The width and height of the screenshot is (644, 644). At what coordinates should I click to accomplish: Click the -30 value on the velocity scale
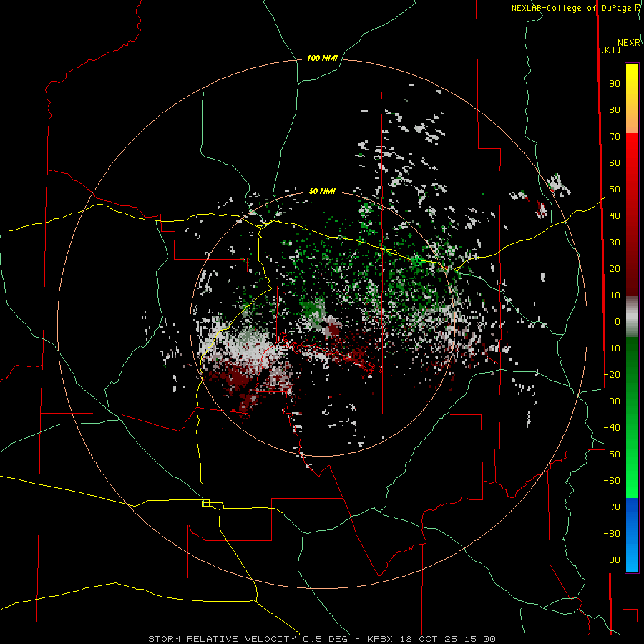click(x=612, y=401)
